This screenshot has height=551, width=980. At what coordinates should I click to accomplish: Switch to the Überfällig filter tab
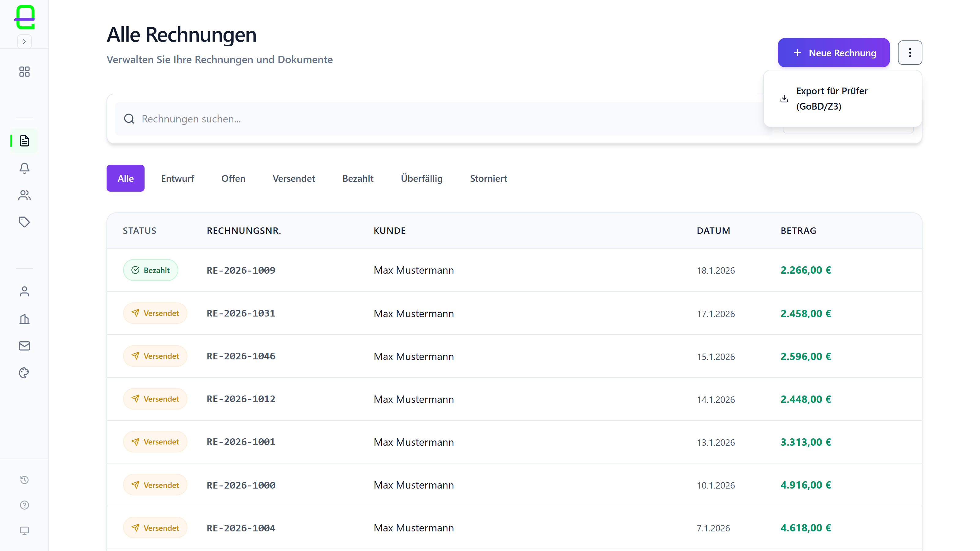click(x=421, y=178)
